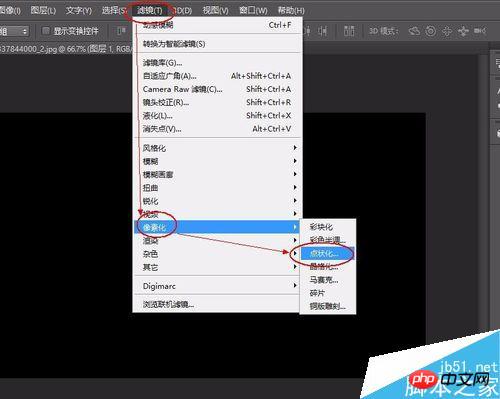
Task: Select the 3D rotate object icon
Action: [x=414, y=31]
